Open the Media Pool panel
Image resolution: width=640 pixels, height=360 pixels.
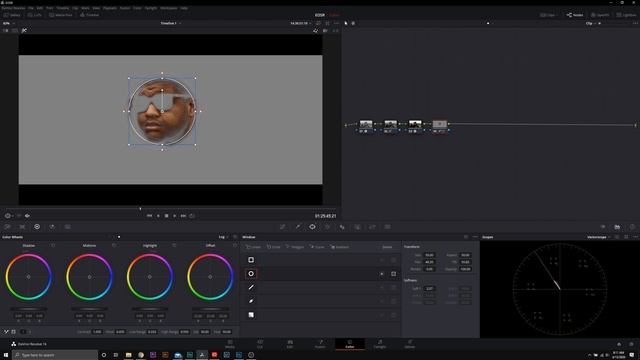tap(60, 15)
